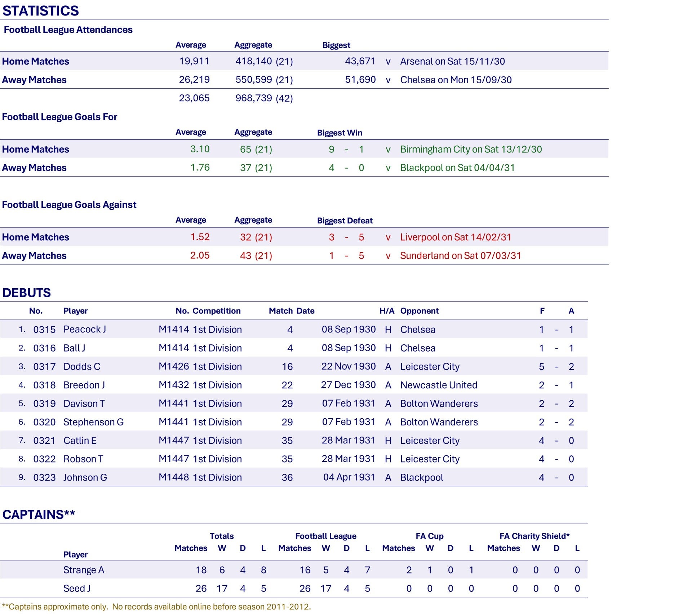Image resolution: width=692 pixels, height=616 pixels.
Task: Select the Arsenal biggest home attendance
Action: tap(452, 61)
